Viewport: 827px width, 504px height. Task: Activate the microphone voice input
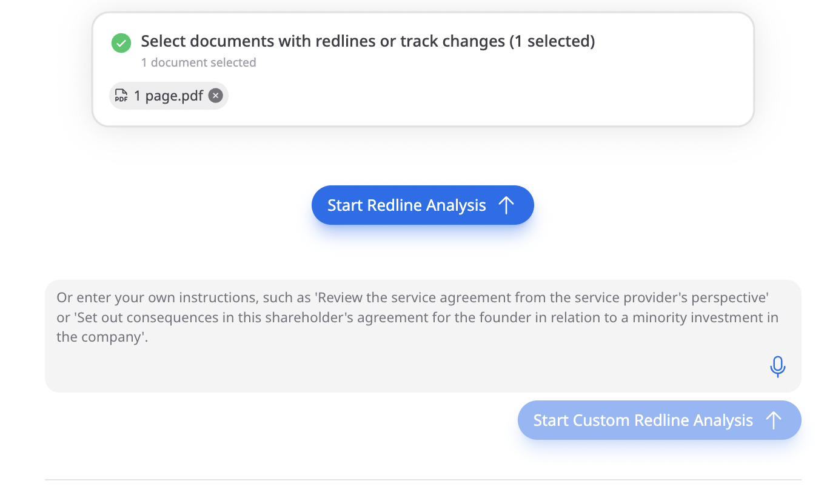coord(777,367)
